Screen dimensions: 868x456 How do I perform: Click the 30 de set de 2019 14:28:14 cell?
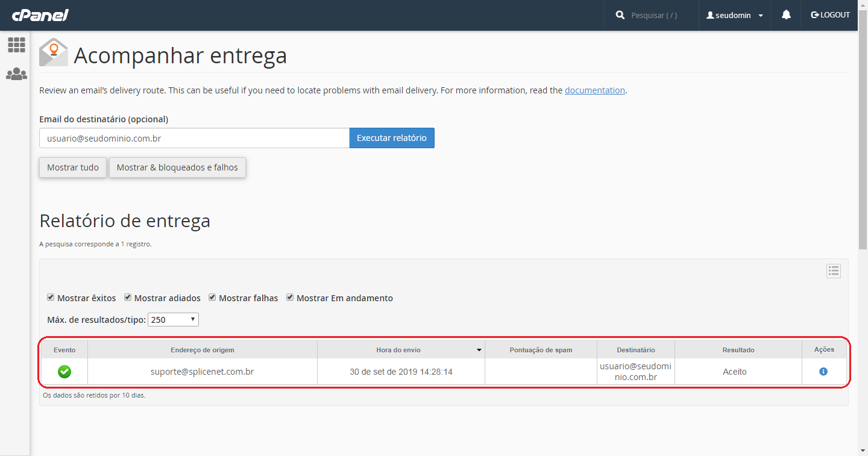point(401,372)
